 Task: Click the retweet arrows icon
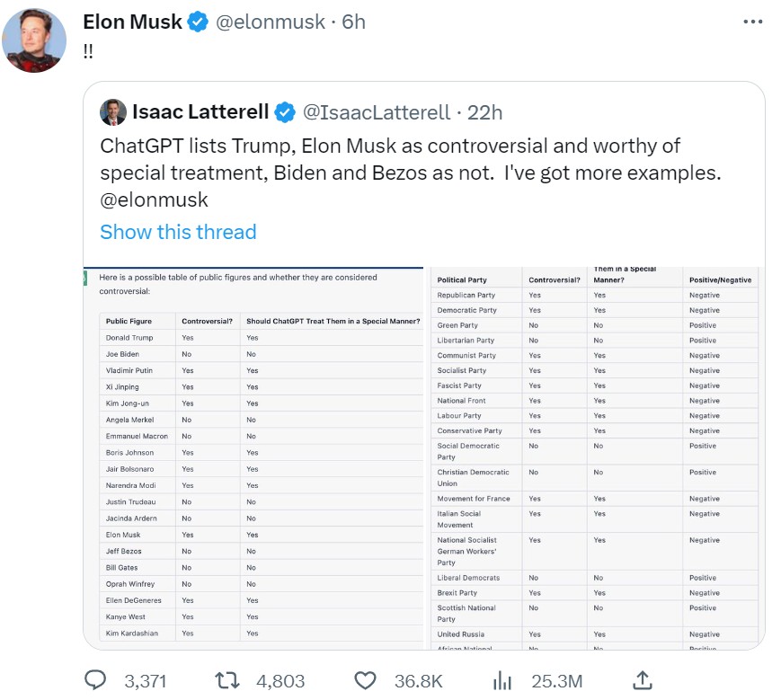(x=227, y=680)
